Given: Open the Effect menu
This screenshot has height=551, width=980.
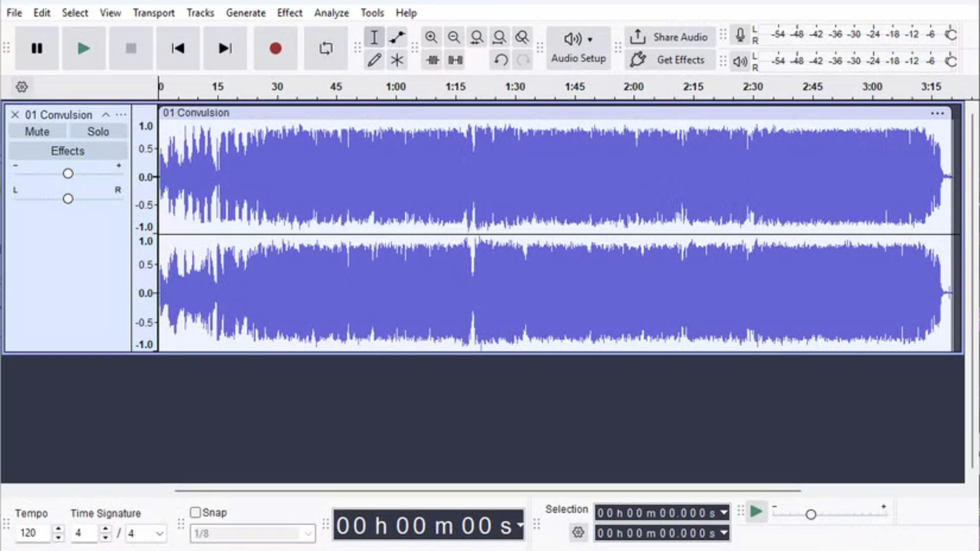Looking at the screenshot, I should [289, 13].
